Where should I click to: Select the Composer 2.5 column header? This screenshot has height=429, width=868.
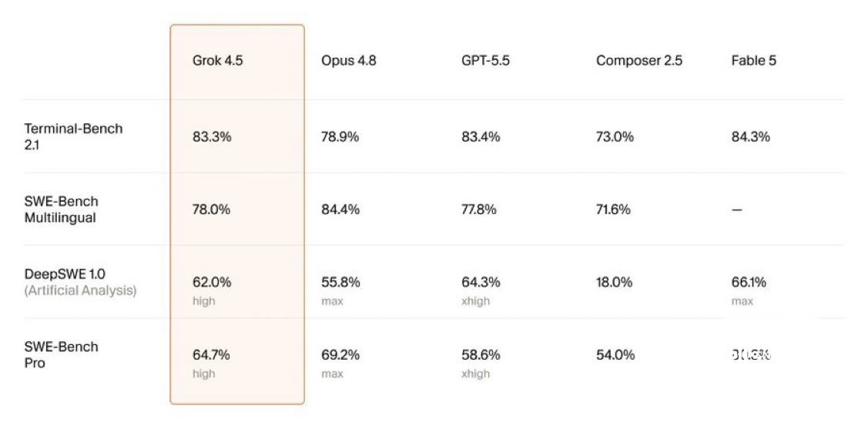[x=639, y=61]
